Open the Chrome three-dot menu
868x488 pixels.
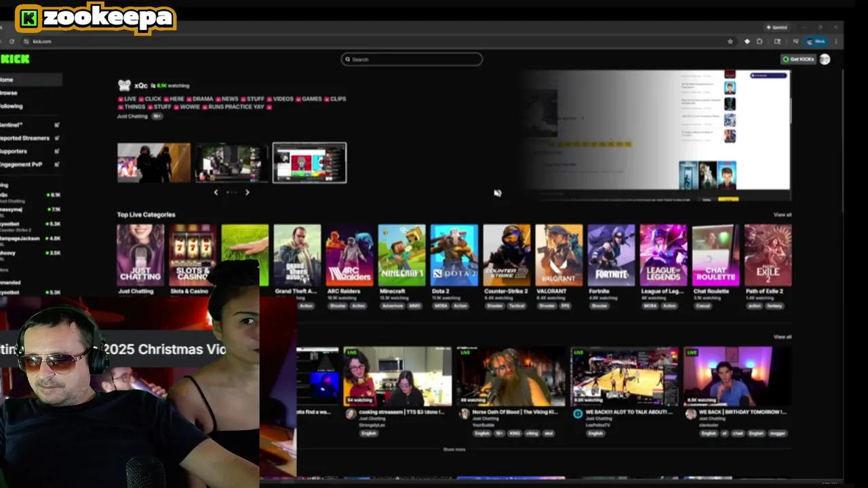click(837, 41)
